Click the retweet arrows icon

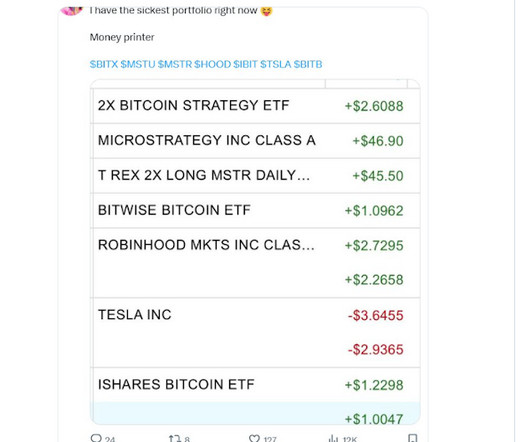coord(175,438)
